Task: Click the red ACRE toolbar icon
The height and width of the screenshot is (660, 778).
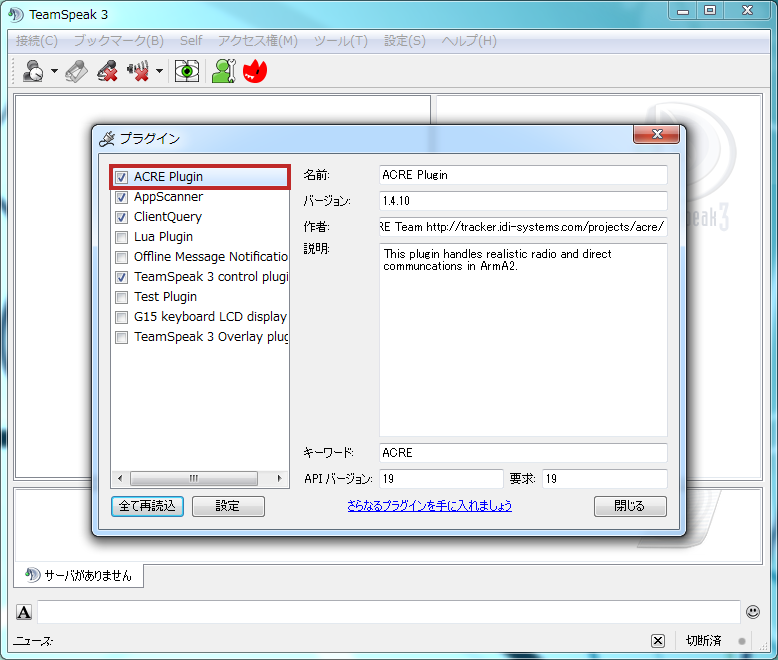Action: tap(255, 71)
